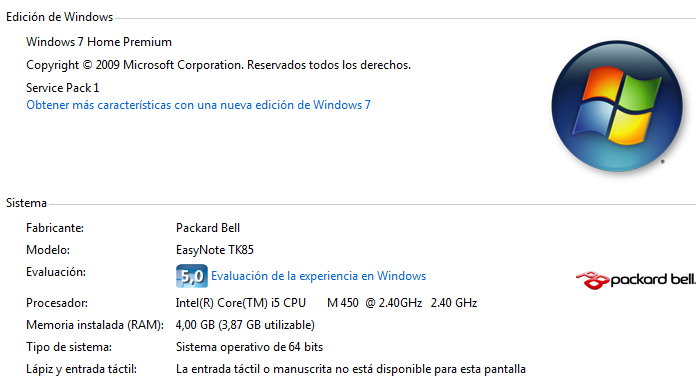700x389 pixels.
Task: Select the Intel Core i5 processor value
Action: [326, 303]
